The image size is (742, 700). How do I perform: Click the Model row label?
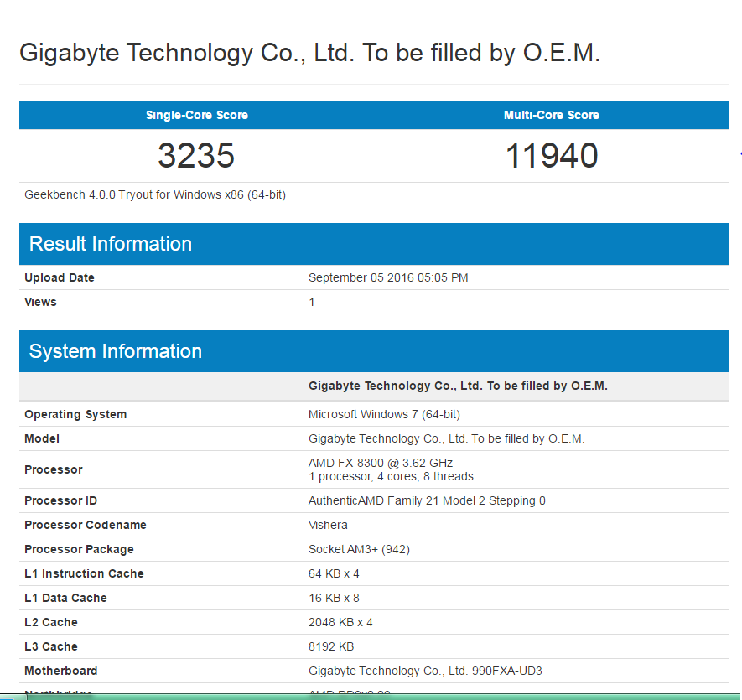42,438
